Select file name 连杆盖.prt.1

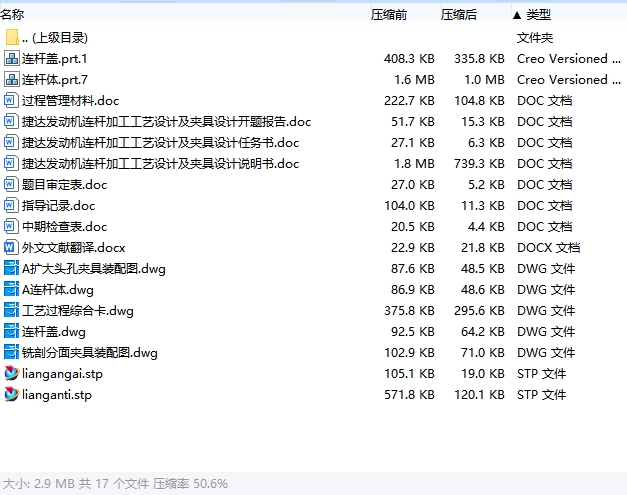click(x=54, y=59)
